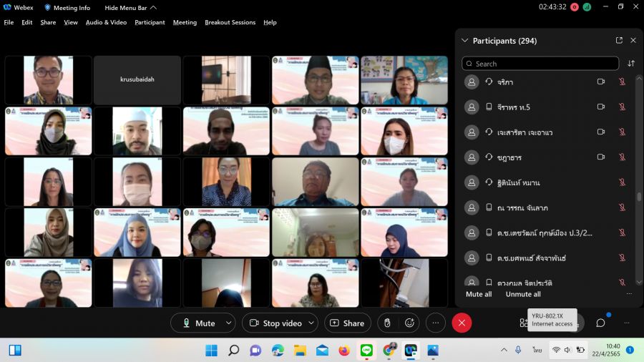Open the chat panel icon
Viewport: 644px width, 362px height.
pos(600,323)
